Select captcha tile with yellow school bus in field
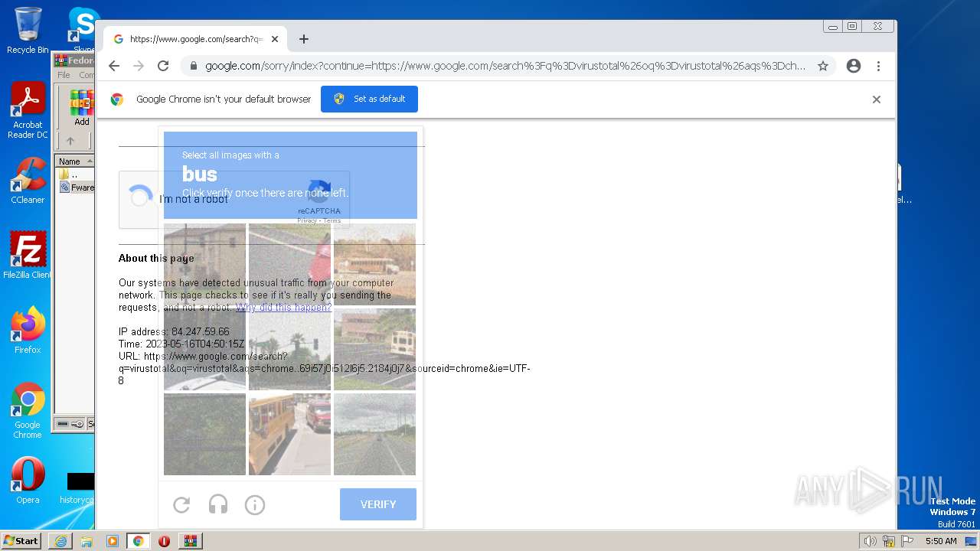Image resolution: width=980 pixels, height=551 pixels. click(x=374, y=265)
